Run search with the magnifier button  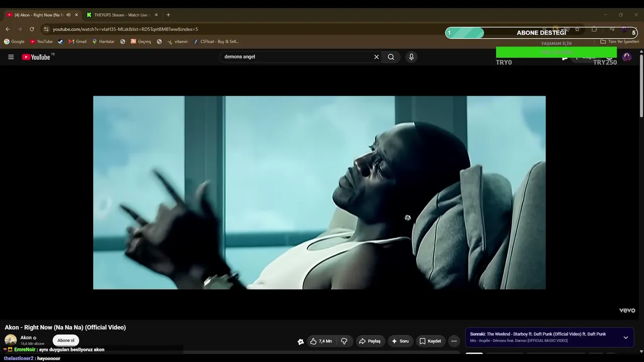[x=391, y=57]
